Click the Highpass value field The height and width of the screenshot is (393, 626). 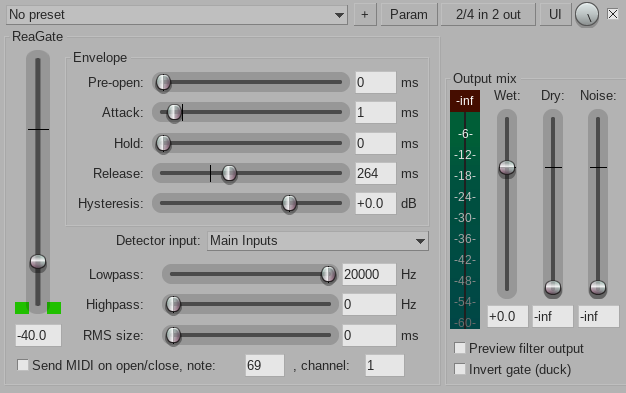369,304
